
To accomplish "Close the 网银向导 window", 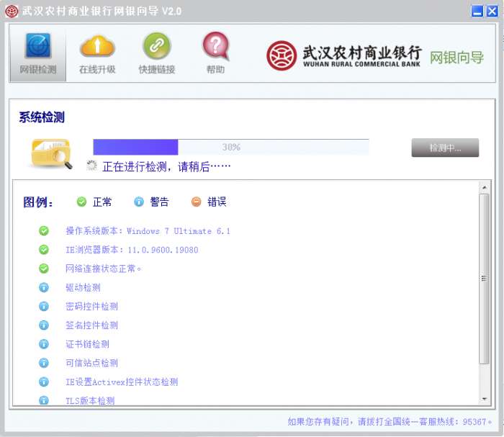I will (x=492, y=12).
